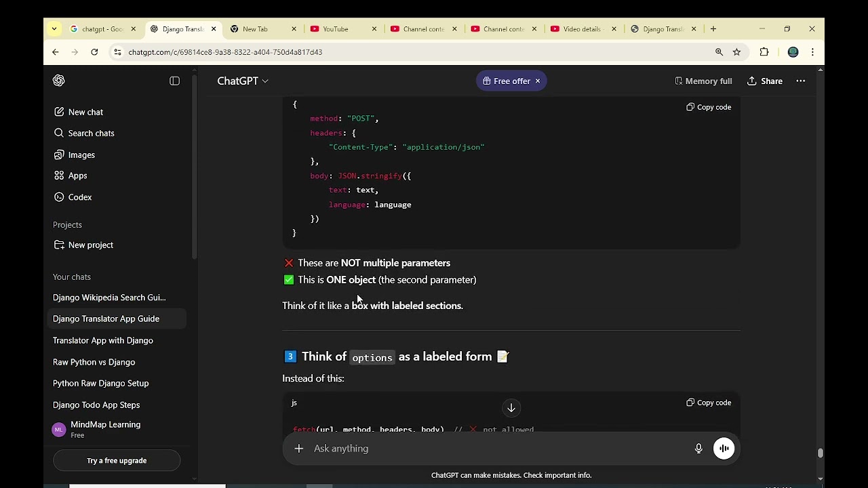Image resolution: width=868 pixels, height=488 pixels.
Task: Open a new browser tab with plus
Action: [x=713, y=29]
